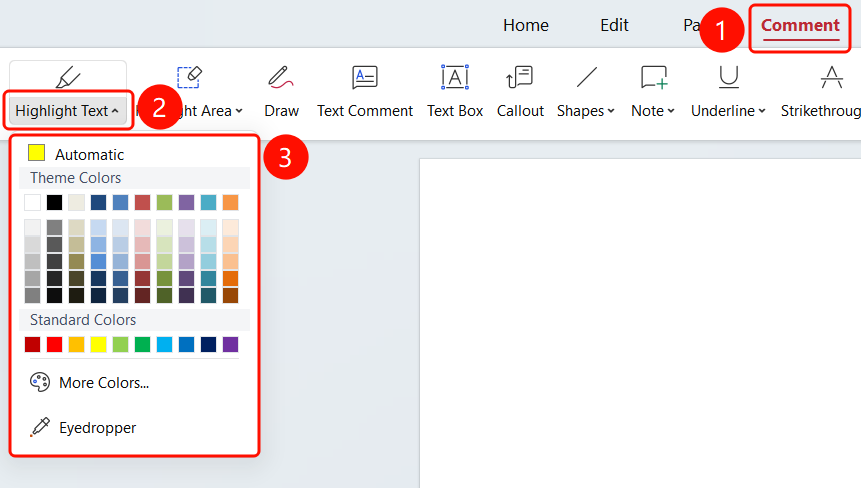The width and height of the screenshot is (861, 488).
Task: Pick the standard green color swatch
Action: click(142, 344)
